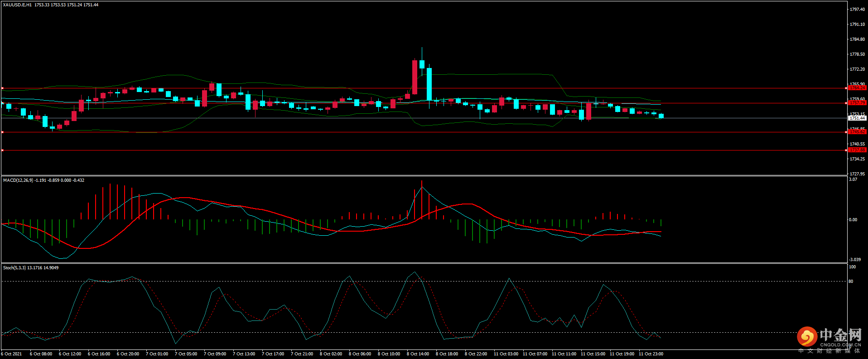This screenshot has width=868, height=359.
Task: Click the red 1745.62 price tag
Action: pos(857,132)
